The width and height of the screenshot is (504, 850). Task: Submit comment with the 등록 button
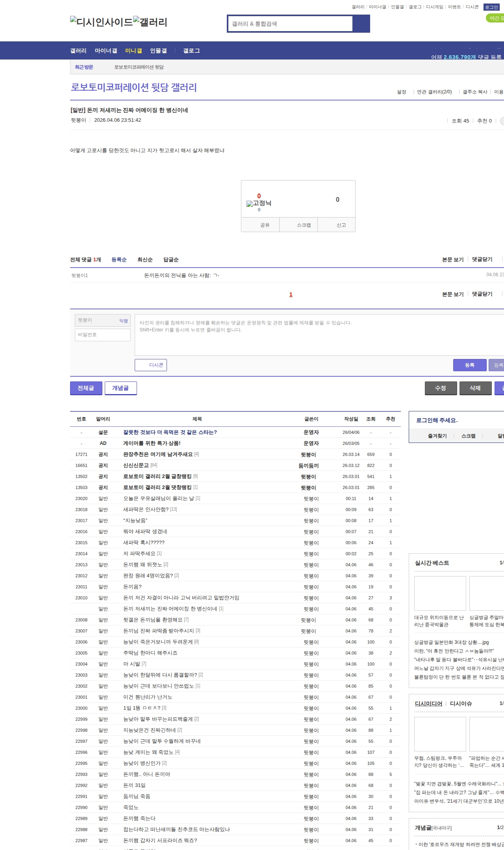(469, 365)
